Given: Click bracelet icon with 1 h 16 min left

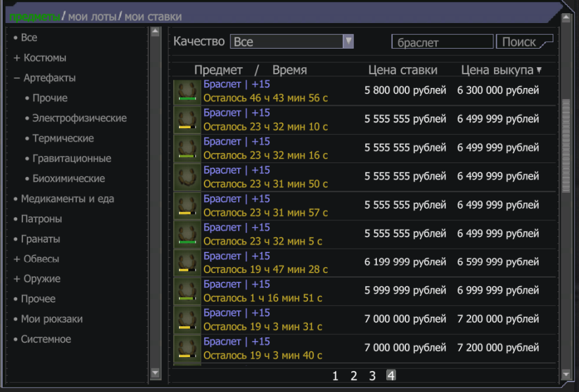Looking at the screenshot, I should coord(187,291).
